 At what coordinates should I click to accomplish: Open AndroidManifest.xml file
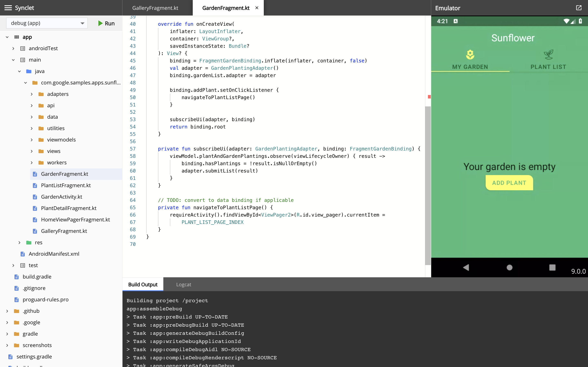[54, 254]
